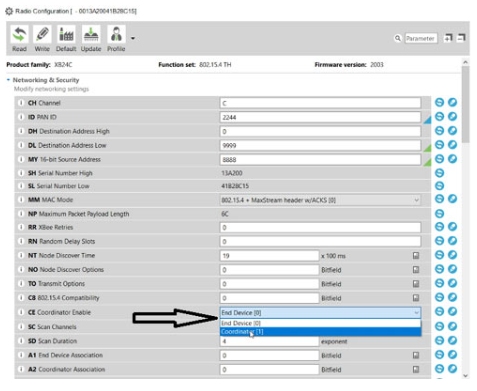Click the Parameter search field
Image resolution: width=477 pixels, height=391 pixels.
[x=421, y=38]
